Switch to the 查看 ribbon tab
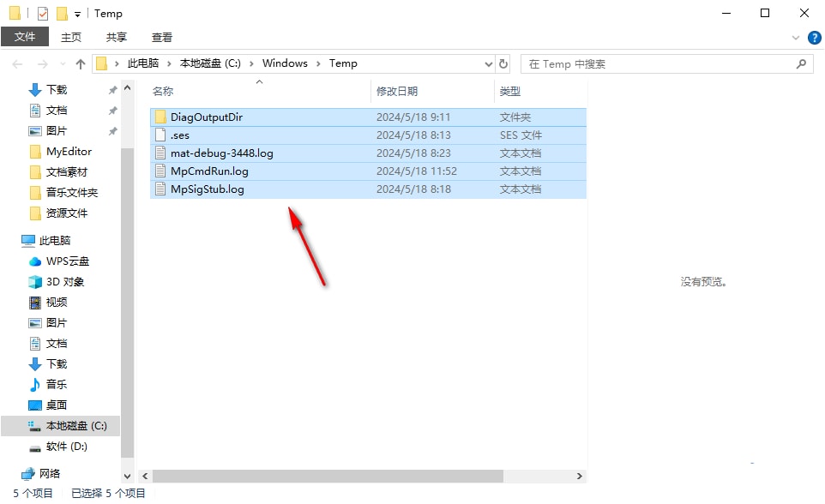Screen dimensions: 825x504 162,37
